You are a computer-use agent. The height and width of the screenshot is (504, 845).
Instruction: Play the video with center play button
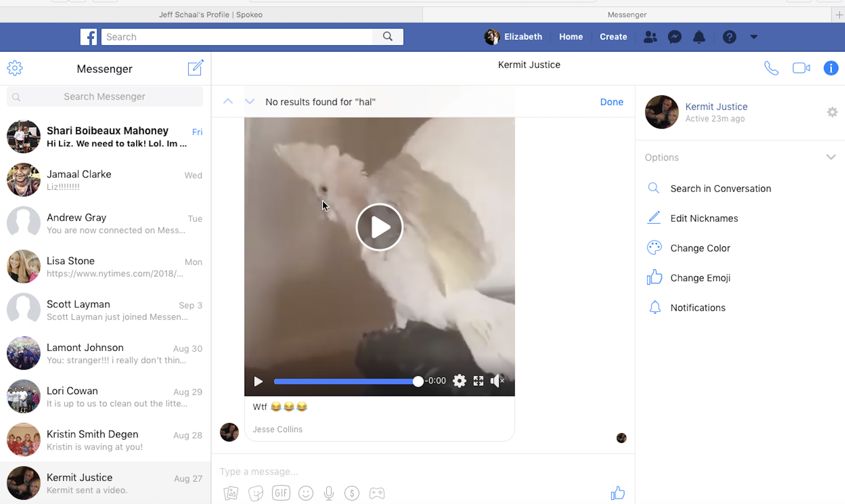point(379,227)
